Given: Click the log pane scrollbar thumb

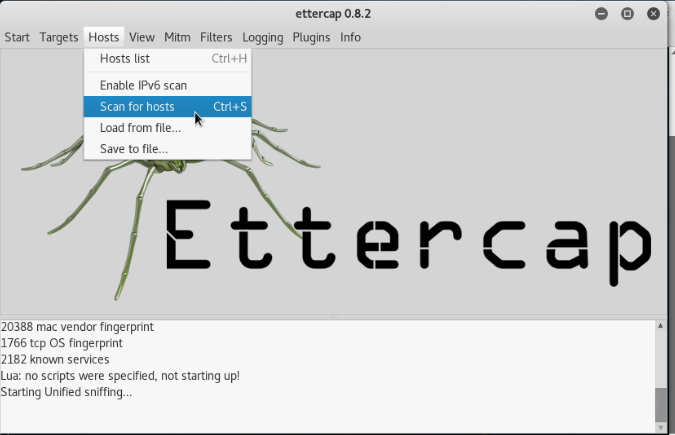Looking at the screenshot, I should (660, 405).
